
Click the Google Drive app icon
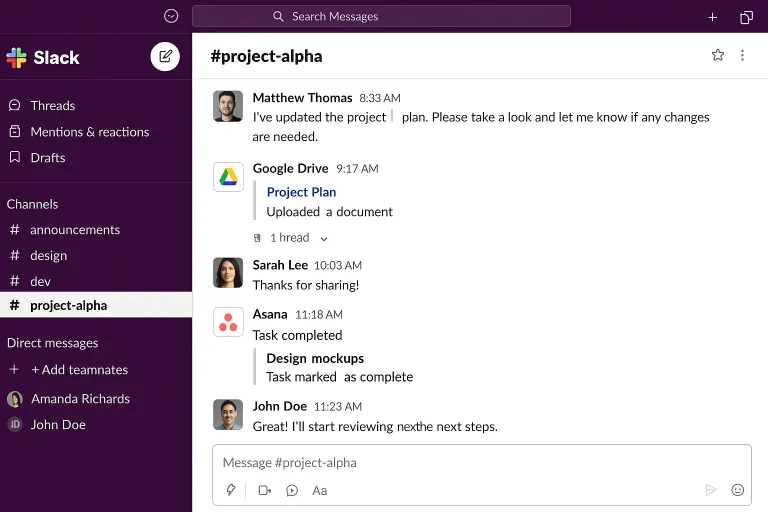coord(228,177)
